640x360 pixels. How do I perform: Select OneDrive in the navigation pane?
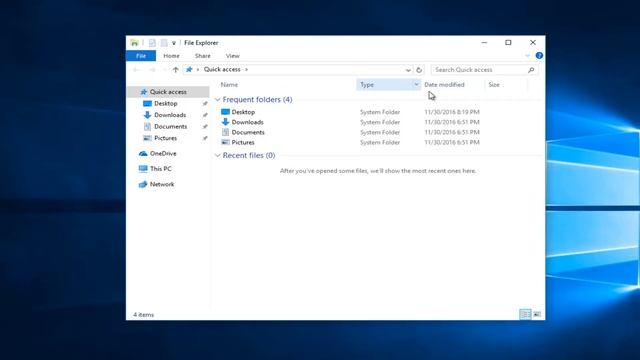(x=163, y=153)
